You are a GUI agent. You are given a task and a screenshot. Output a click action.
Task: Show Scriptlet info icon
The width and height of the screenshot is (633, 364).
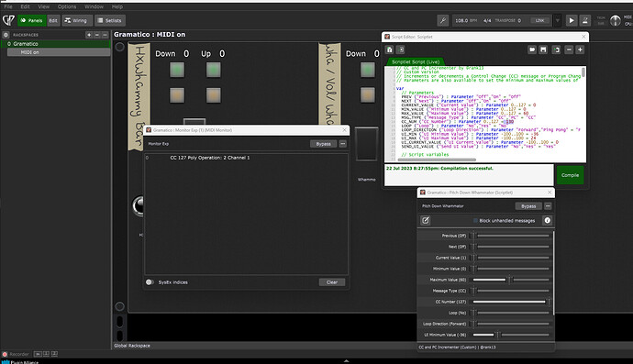pos(548,220)
